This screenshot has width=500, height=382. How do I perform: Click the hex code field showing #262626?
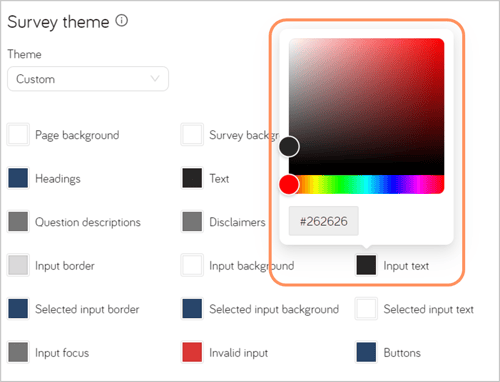(324, 221)
